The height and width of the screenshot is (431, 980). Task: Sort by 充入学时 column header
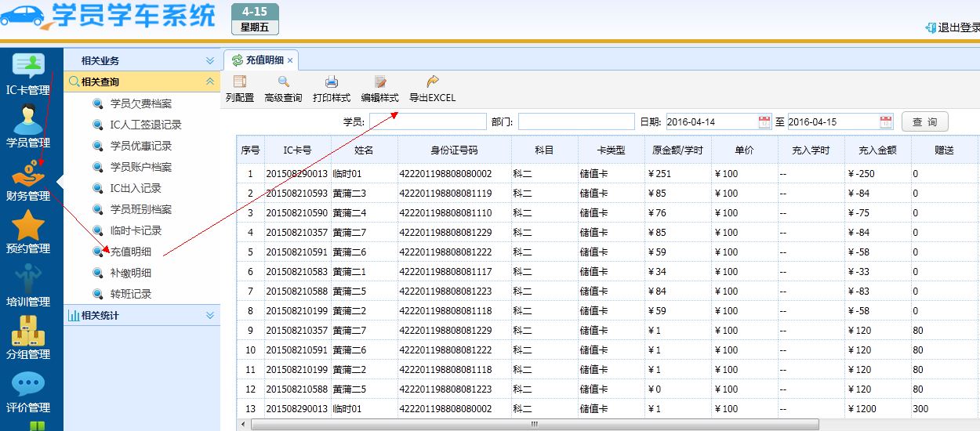811,150
